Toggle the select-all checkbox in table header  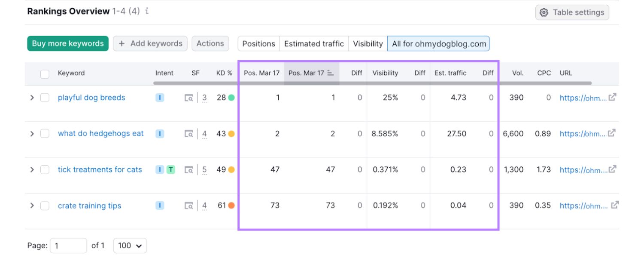click(x=45, y=74)
